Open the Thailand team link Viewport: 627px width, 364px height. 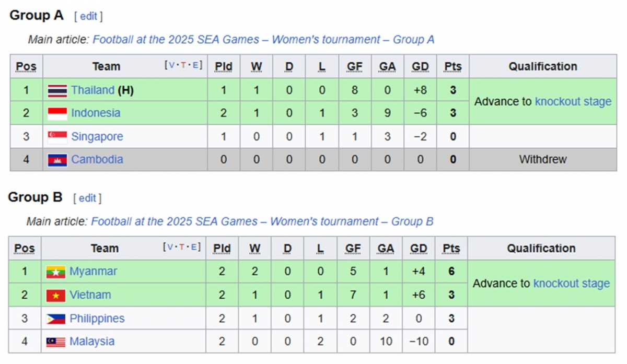(92, 90)
